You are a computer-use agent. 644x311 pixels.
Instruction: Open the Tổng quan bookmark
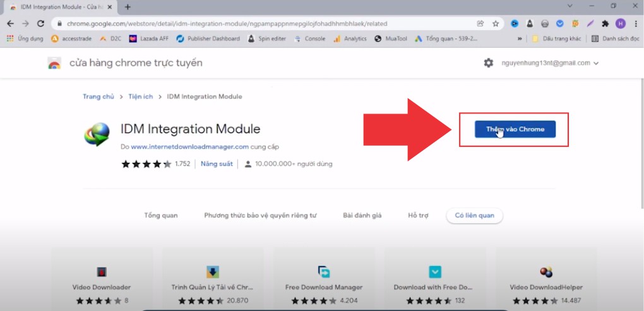(x=446, y=38)
